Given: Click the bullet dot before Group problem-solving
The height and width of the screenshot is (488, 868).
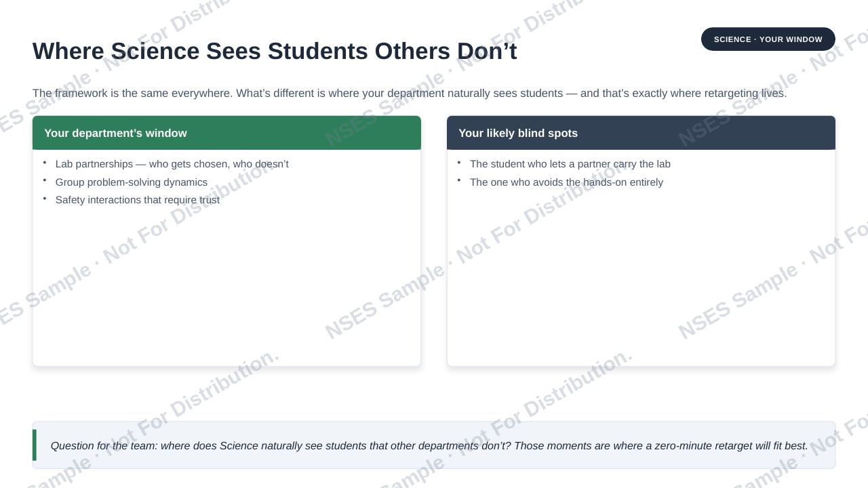Looking at the screenshot, I should point(45,180).
